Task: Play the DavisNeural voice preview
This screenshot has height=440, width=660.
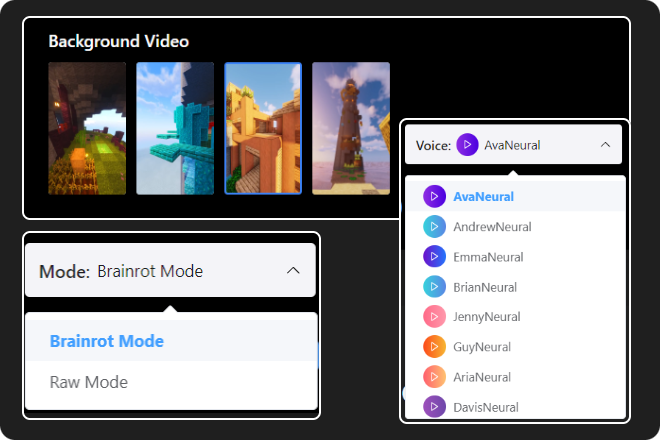Action: click(x=434, y=407)
